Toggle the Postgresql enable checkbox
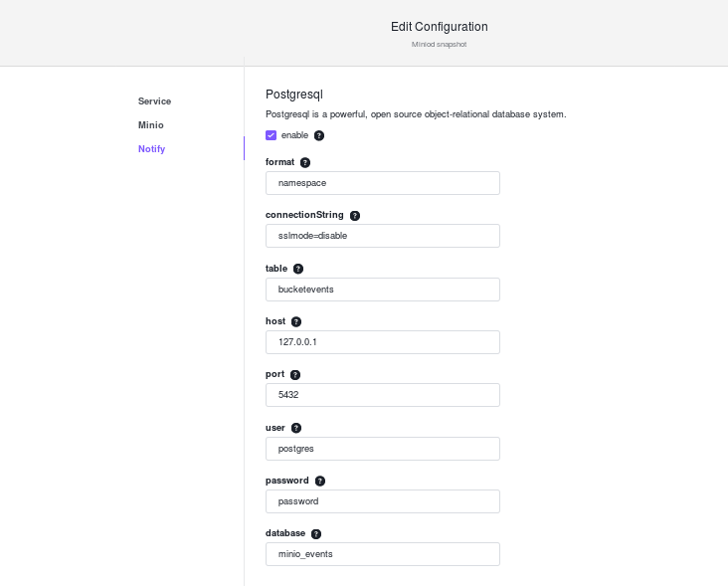Screen dimensions: 728x586 (272, 135)
